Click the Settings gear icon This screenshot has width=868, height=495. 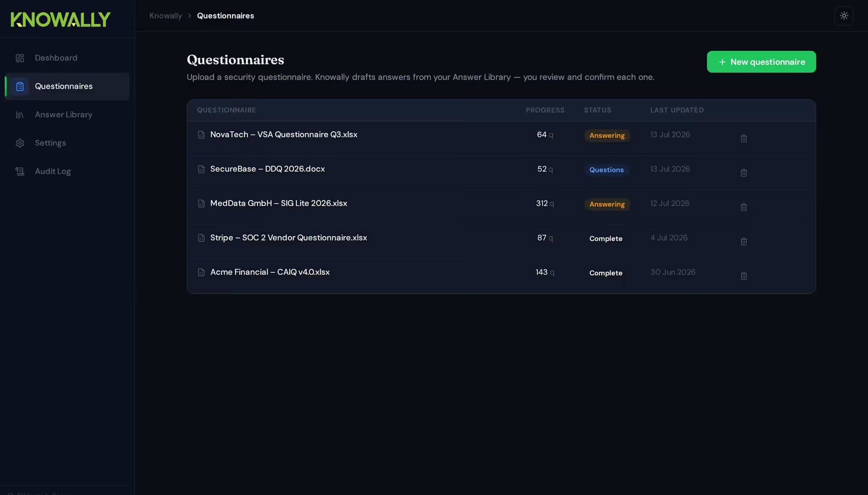20,143
